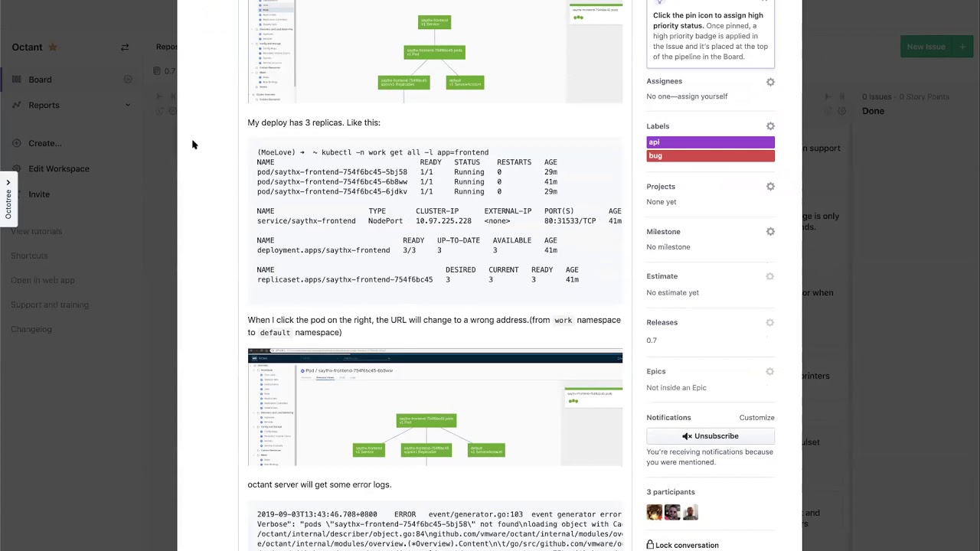980x551 pixels.
Task: Click the pod row ending in 5bj58
Action: [x=407, y=172]
